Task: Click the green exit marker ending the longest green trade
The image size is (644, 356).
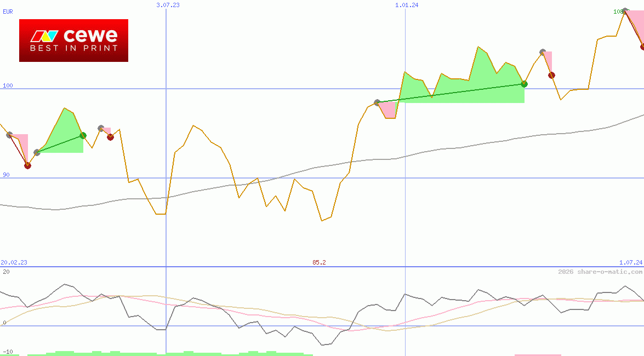Action: click(x=524, y=84)
